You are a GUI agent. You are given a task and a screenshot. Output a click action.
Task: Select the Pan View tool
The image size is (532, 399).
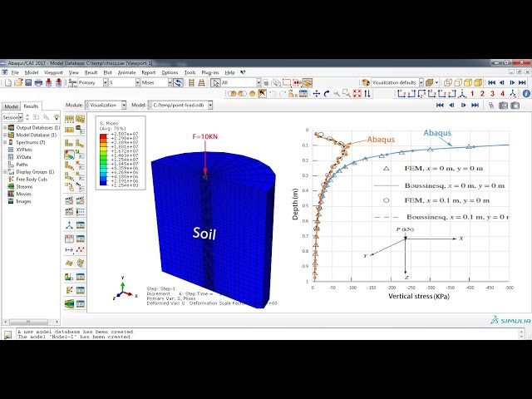pos(317,94)
